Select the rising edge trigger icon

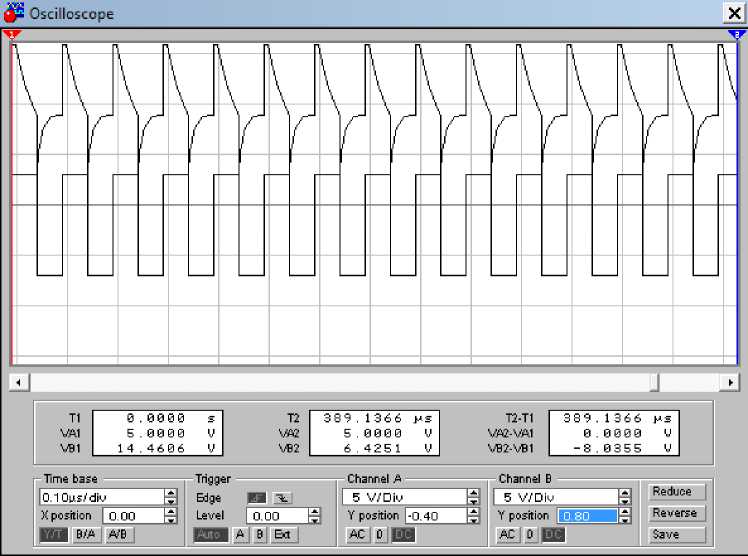pos(256,497)
